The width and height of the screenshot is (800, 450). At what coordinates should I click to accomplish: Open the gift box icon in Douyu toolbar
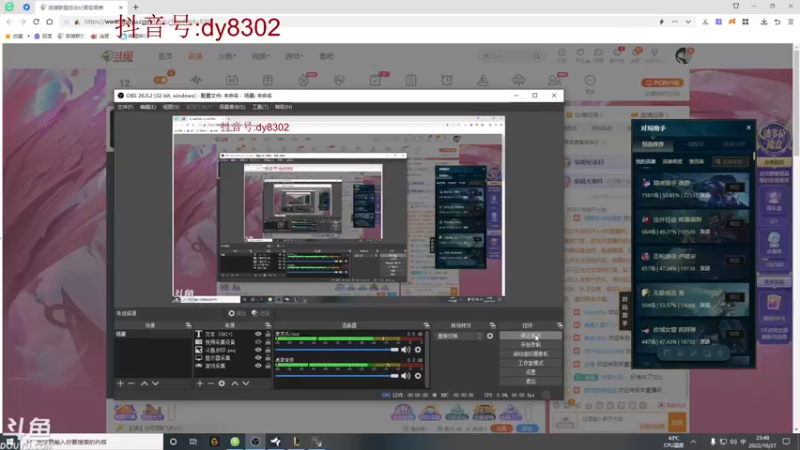tap(268, 80)
